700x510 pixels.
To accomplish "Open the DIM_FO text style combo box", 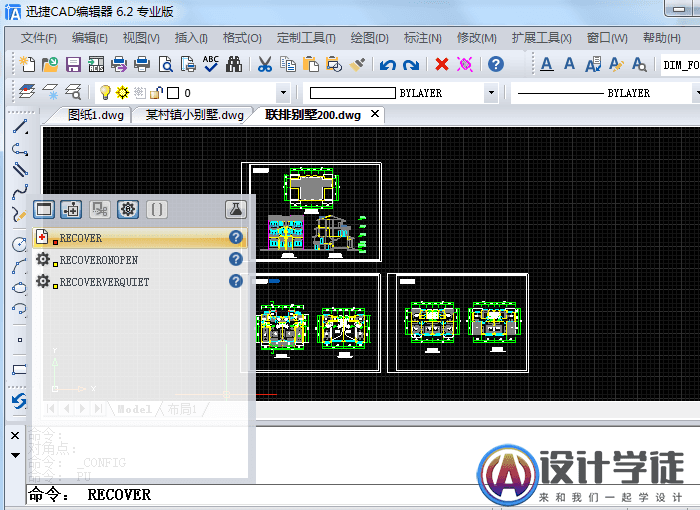I will 680,65.
